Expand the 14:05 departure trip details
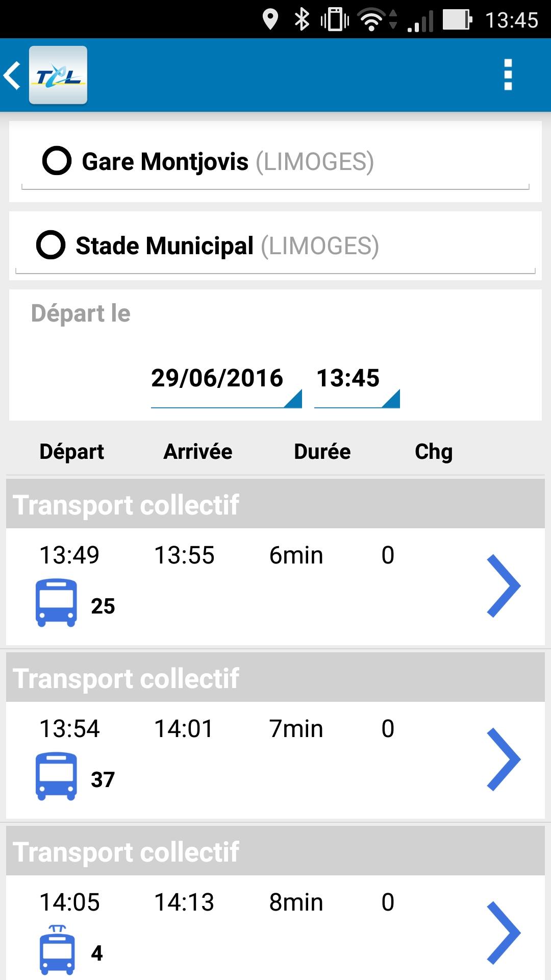 coord(503,933)
